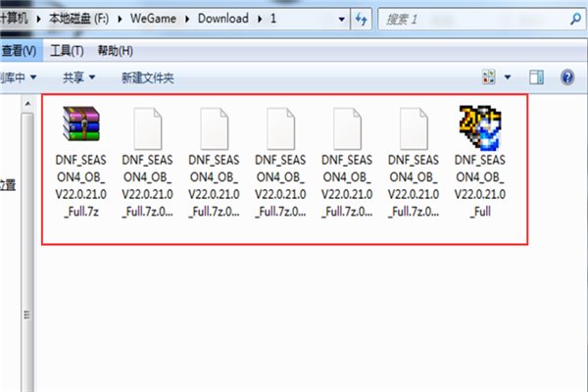
Task: Open the 查看(V) menu
Action: (x=19, y=51)
